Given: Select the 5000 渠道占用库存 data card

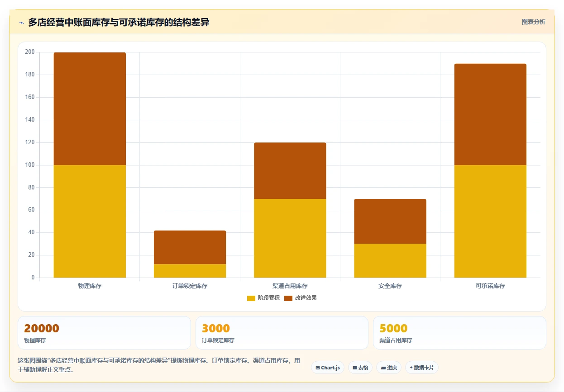Looking at the screenshot, I should (x=459, y=333).
